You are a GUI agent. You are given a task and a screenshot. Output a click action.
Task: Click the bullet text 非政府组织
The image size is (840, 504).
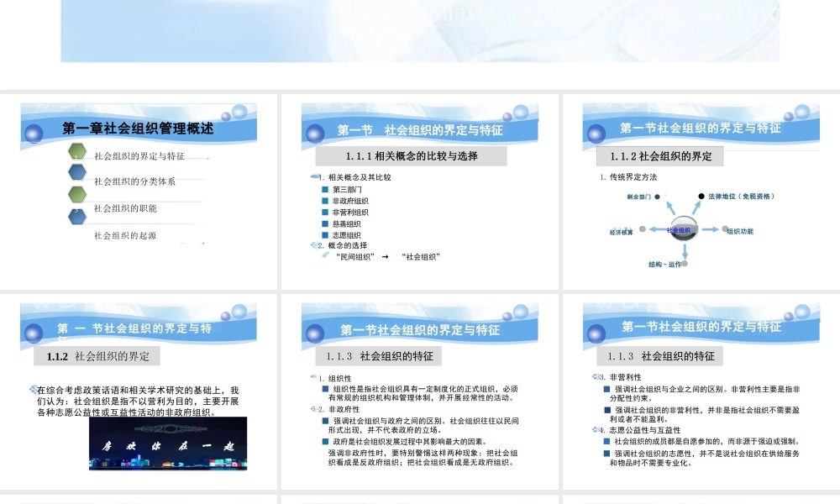click(350, 201)
